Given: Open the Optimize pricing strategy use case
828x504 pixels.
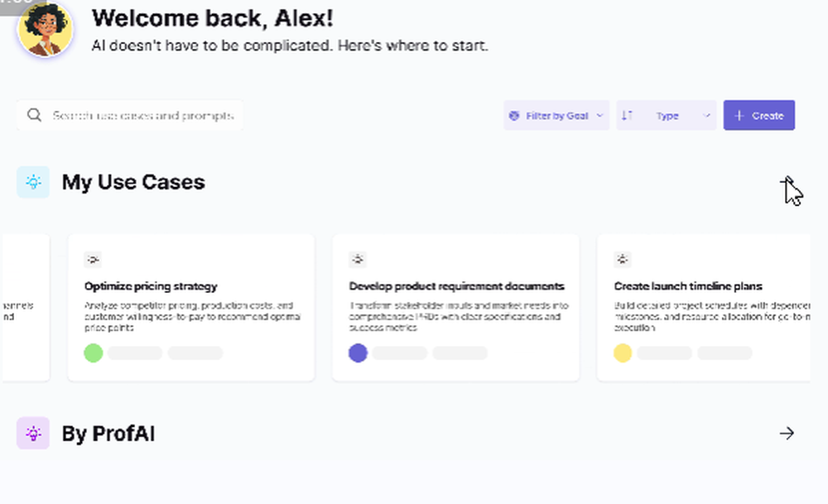Looking at the screenshot, I should pyautogui.click(x=190, y=306).
